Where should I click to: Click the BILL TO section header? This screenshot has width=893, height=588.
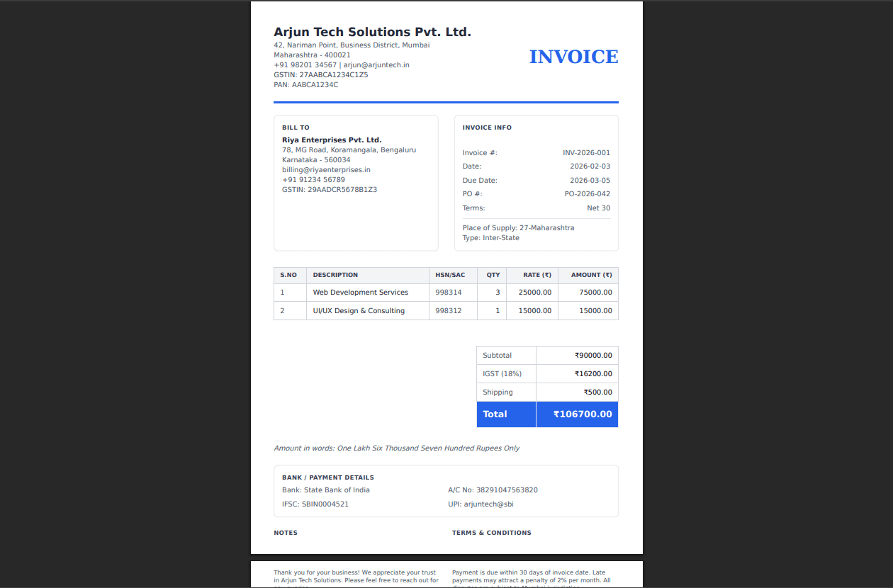[x=296, y=128]
